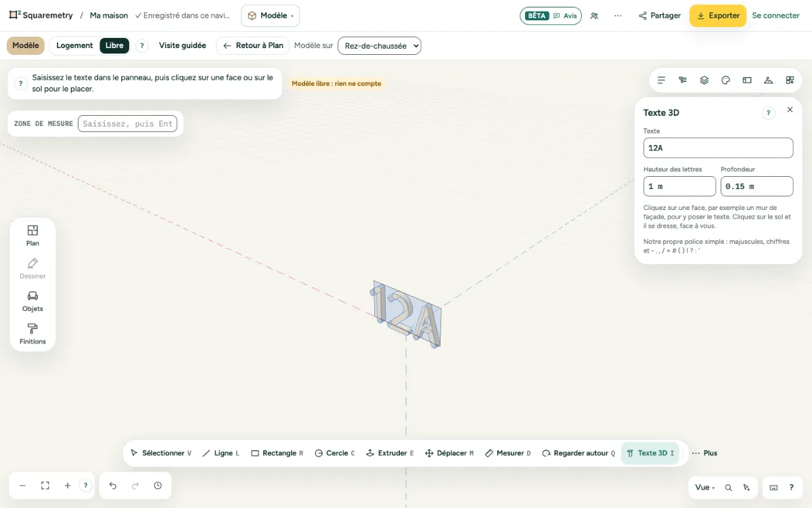
Task: Expand the Modèle dropdown in header
Action: (270, 16)
